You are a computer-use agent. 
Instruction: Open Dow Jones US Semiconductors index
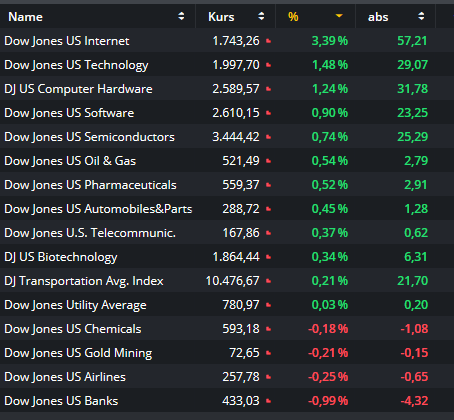pyautogui.click(x=89, y=137)
